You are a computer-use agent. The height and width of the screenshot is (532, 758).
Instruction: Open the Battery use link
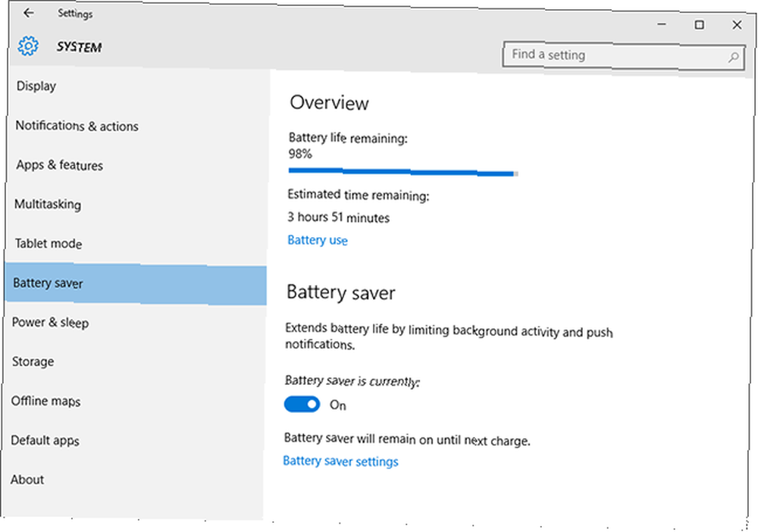click(318, 240)
